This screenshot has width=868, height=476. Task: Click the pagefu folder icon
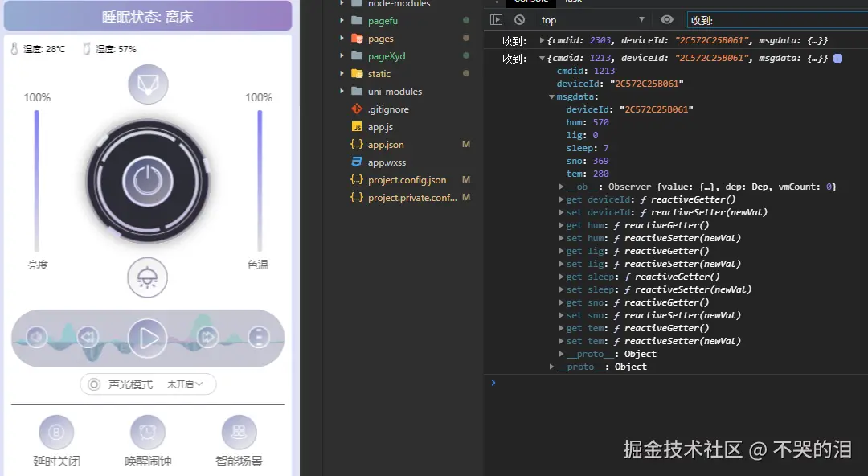tap(357, 20)
